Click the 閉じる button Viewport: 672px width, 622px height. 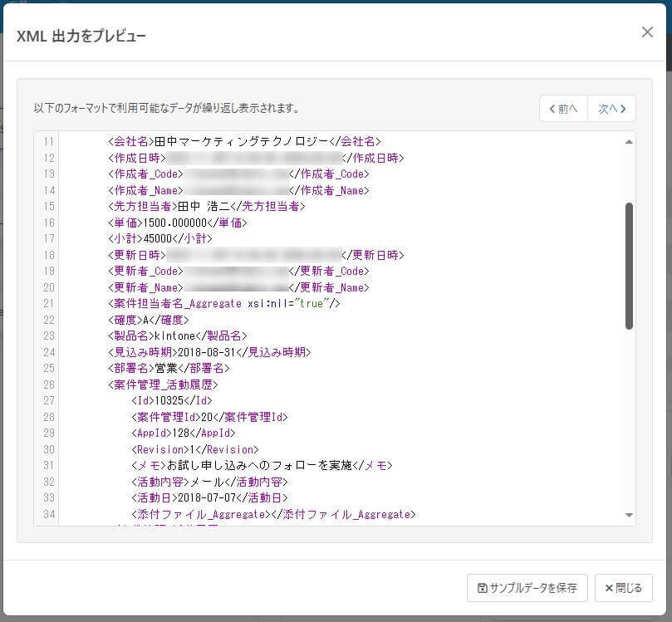(x=624, y=588)
